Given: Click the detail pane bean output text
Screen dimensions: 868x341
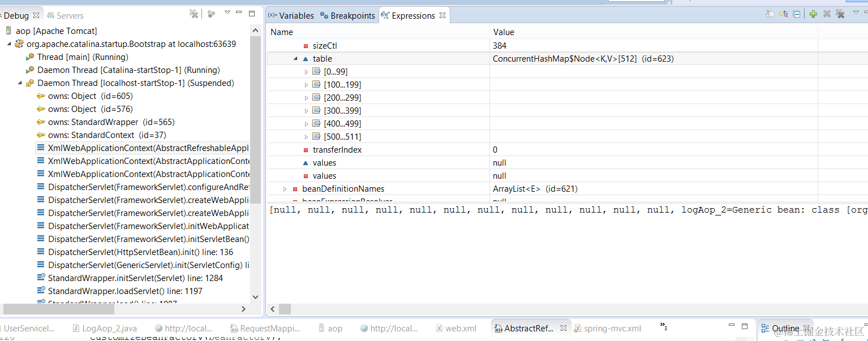Looking at the screenshot, I should coord(568,210).
